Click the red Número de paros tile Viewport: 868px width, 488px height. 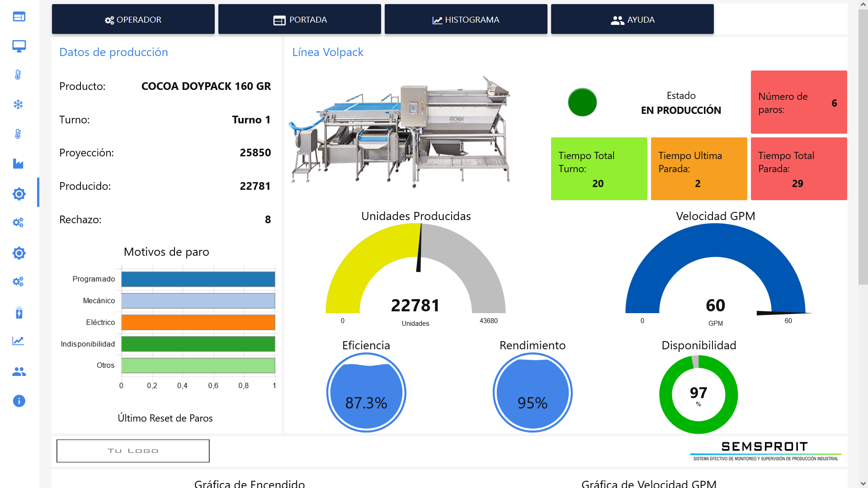(x=798, y=102)
